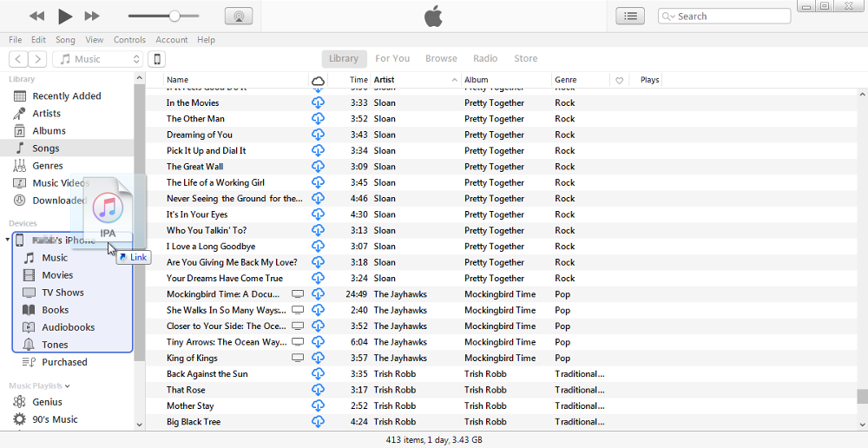Collapse the iPhone device tree triangle
The height and width of the screenshot is (448, 868).
click(7, 240)
